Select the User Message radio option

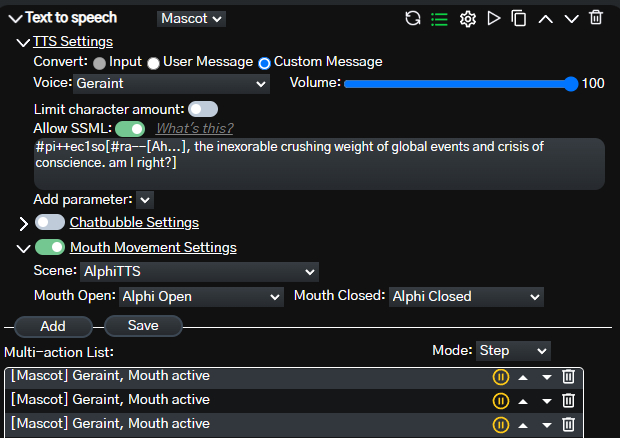(153, 63)
